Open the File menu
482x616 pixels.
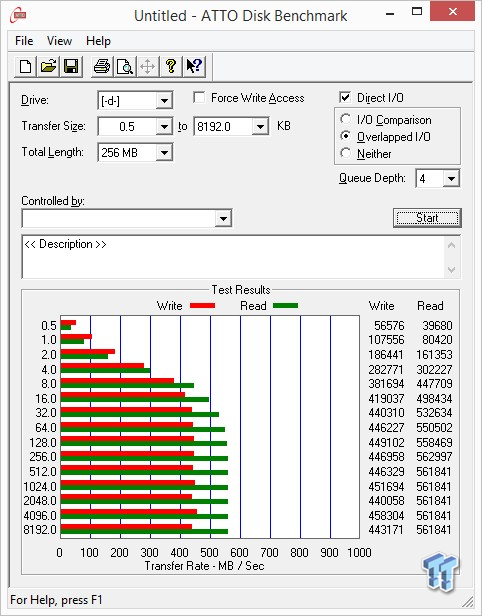24,41
